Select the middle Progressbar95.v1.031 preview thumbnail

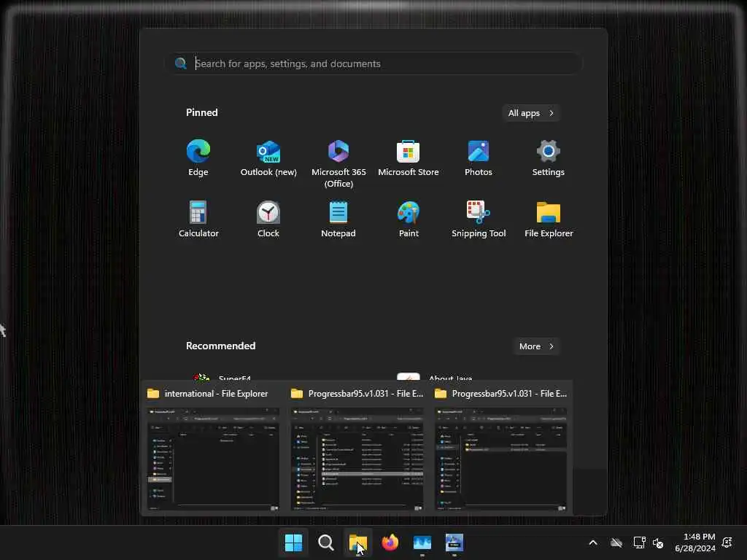tap(357, 459)
